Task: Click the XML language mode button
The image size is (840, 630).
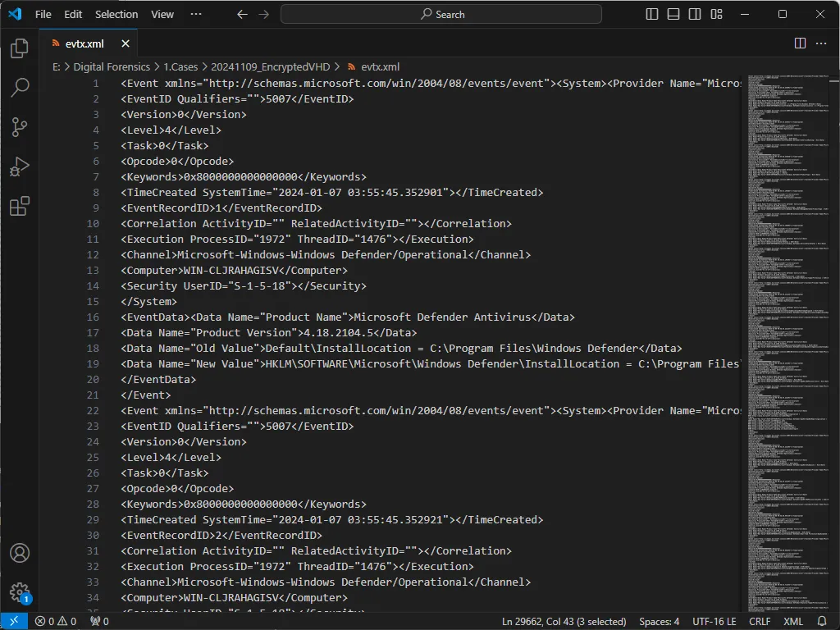Action: point(793,622)
